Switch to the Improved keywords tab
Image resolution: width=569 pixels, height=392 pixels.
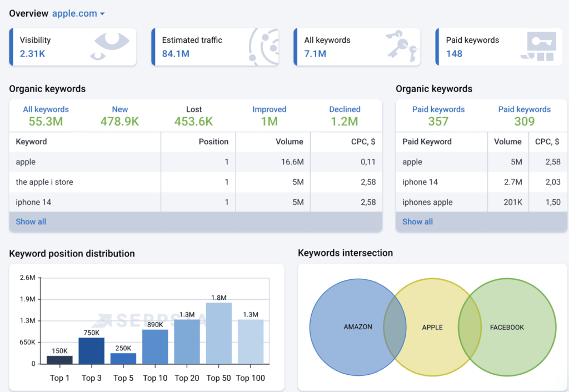click(x=269, y=116)
